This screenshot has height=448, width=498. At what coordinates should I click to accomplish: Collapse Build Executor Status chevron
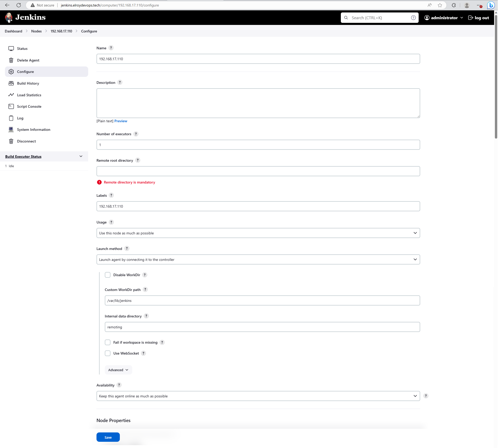point(81,156)
